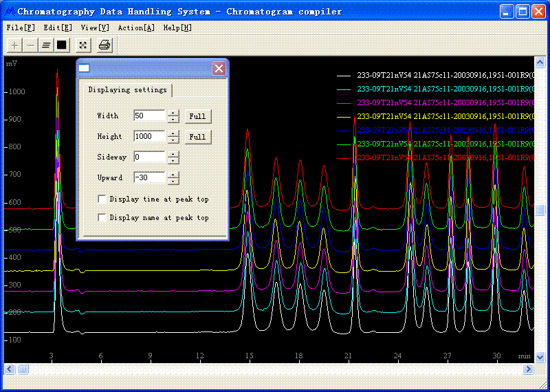Enable Display time at peak top
The height and width of the screenshot is (392, 550).
pyautogui.click(x=102, y=199)
